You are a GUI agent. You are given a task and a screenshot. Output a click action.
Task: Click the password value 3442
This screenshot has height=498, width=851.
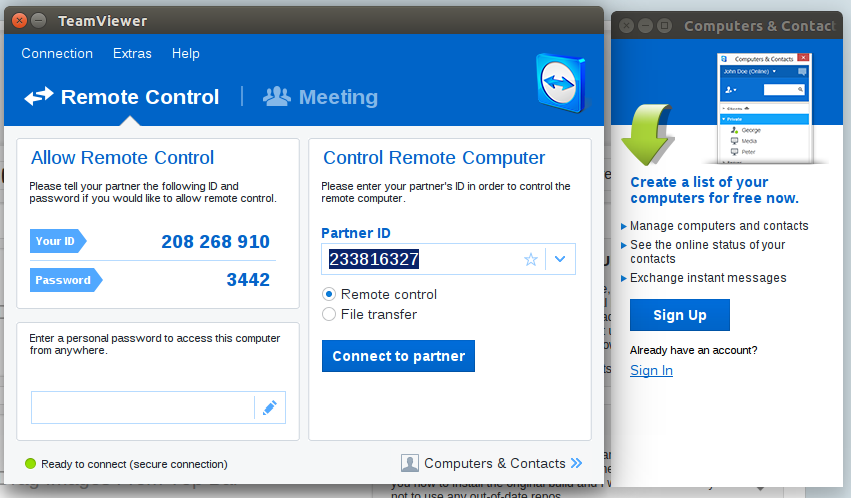pos(248,279)
